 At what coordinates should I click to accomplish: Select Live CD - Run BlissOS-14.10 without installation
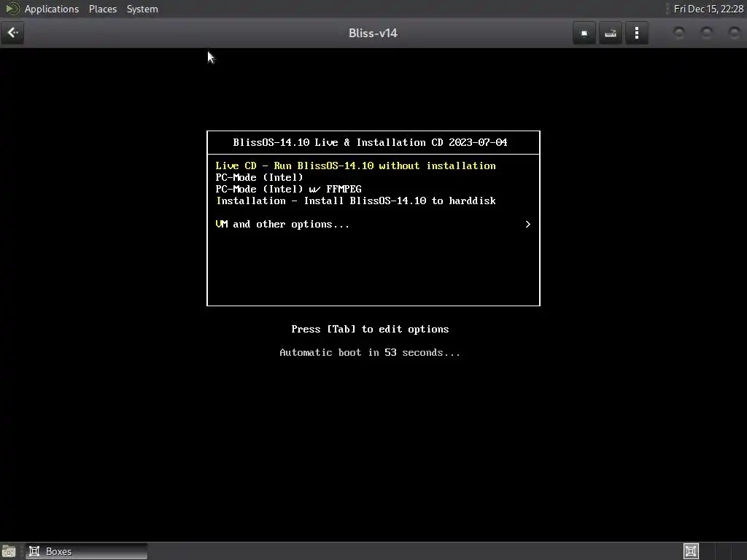pos(355,166)
